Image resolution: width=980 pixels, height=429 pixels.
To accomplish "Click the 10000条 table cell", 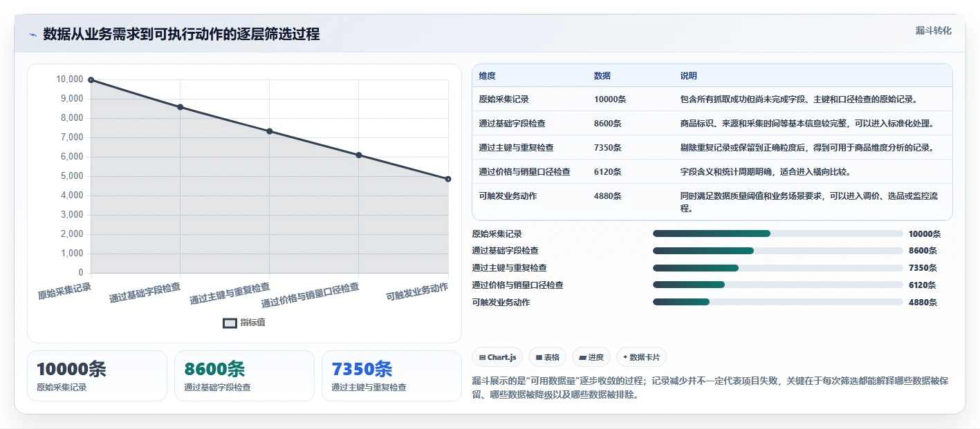I will point(610,99).
